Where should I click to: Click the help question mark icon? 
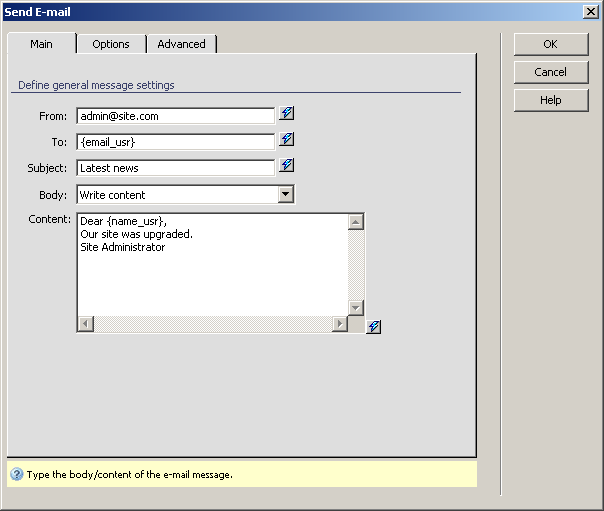point(17,474)
